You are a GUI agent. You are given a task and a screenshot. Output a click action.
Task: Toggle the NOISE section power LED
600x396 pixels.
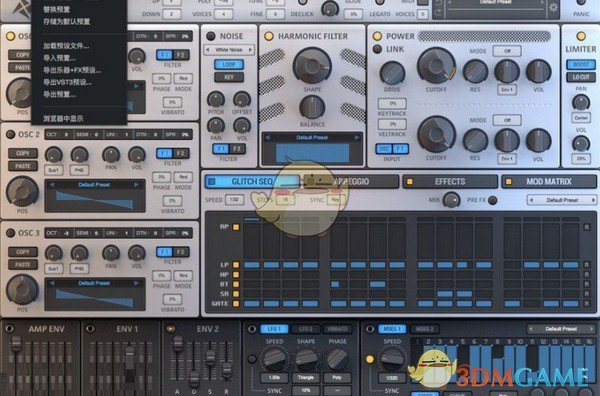click(x=210, y=36)
